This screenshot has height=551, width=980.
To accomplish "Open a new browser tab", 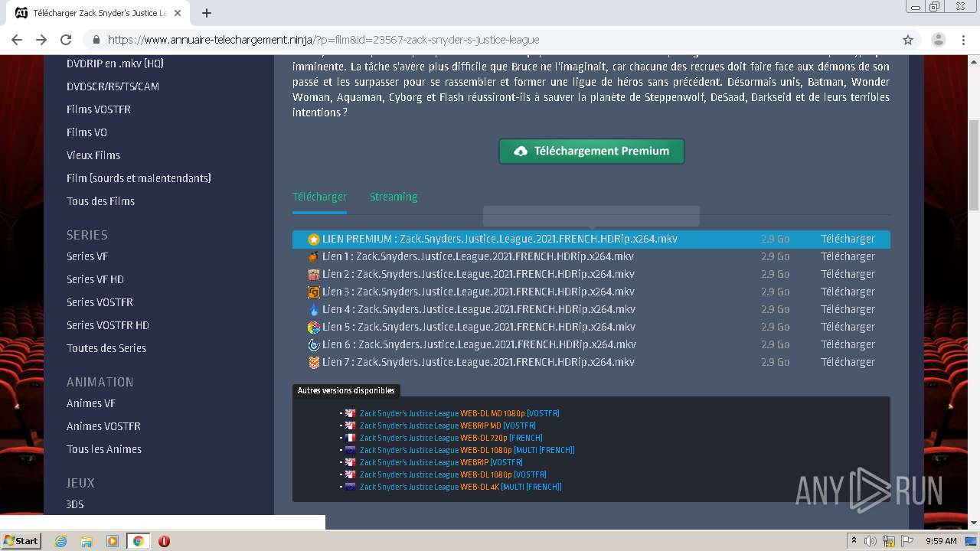I will coord(207,13).
